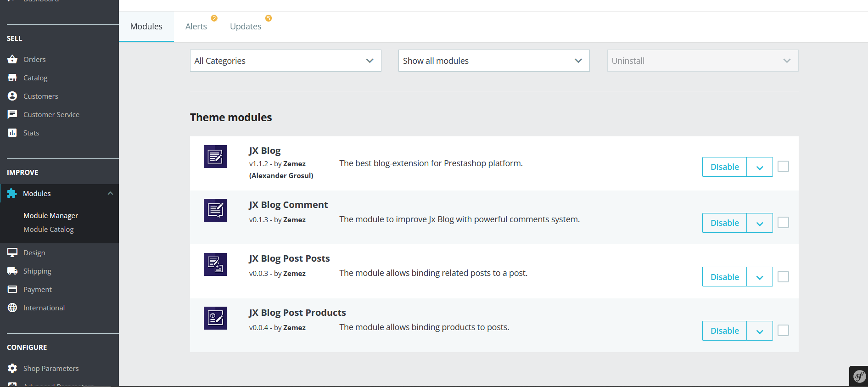Click the Catalog store icon
Screen dimensions: 868x387
tap(12, 78)
